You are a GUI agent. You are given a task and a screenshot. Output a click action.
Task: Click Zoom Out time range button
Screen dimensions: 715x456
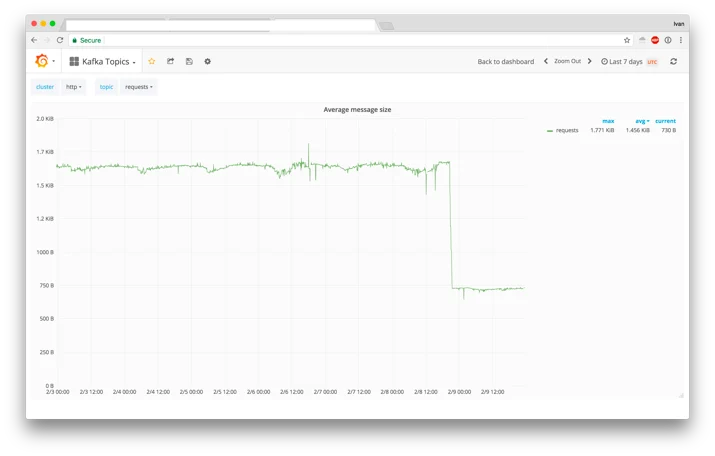(x=567, y=61)
